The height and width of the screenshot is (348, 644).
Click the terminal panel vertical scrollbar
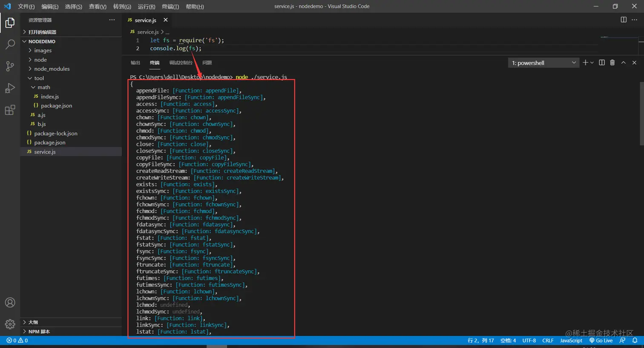pyautogui.click(x=641, y=113)
